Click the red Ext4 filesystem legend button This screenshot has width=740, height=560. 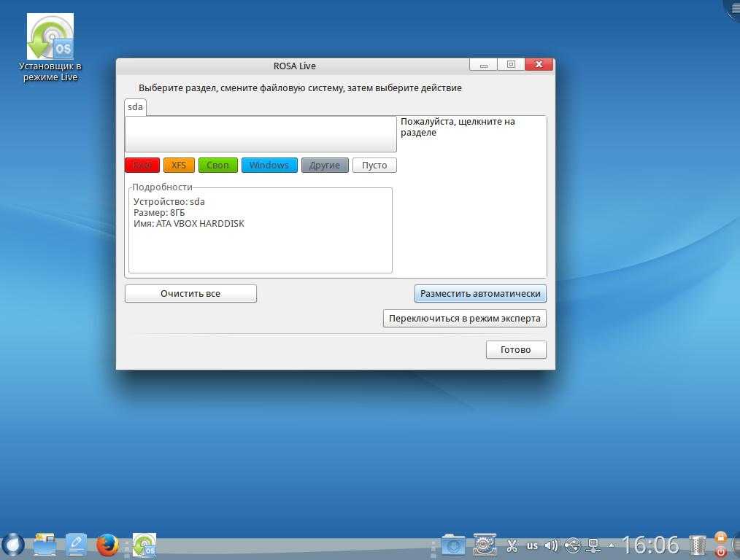pos(142,165)
